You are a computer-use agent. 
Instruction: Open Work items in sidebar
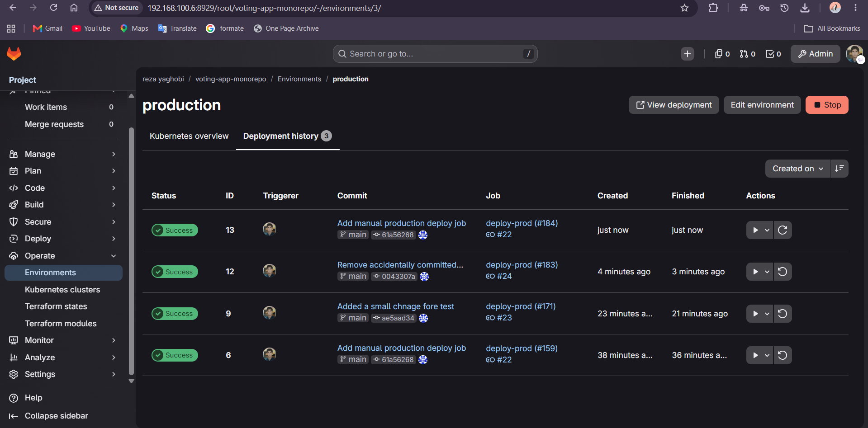click(x=63, y=107)
